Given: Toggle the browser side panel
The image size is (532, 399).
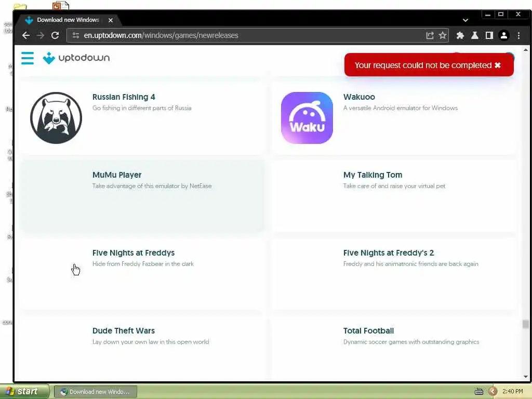Looking at the screenshot, I should pos(489,35).
